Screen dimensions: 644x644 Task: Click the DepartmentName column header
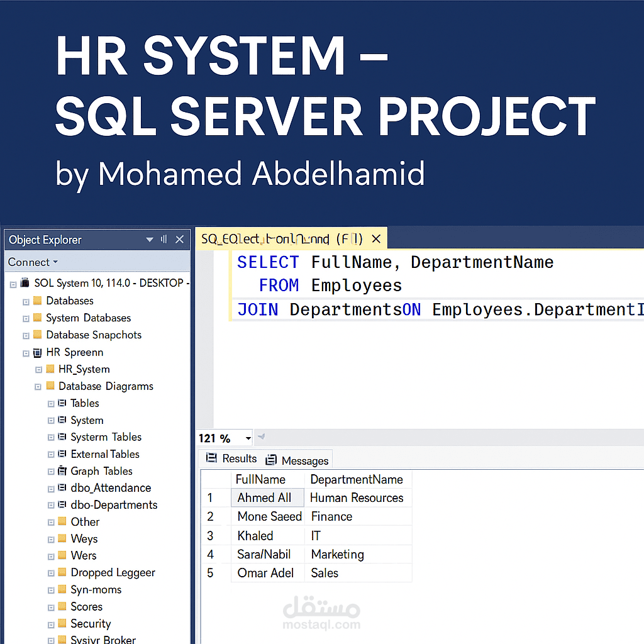(358, 479)
